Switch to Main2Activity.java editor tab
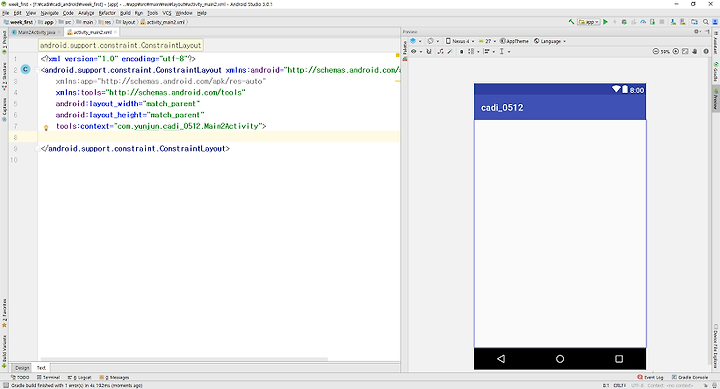Screen dimensions: 720x389 [36, 32]
